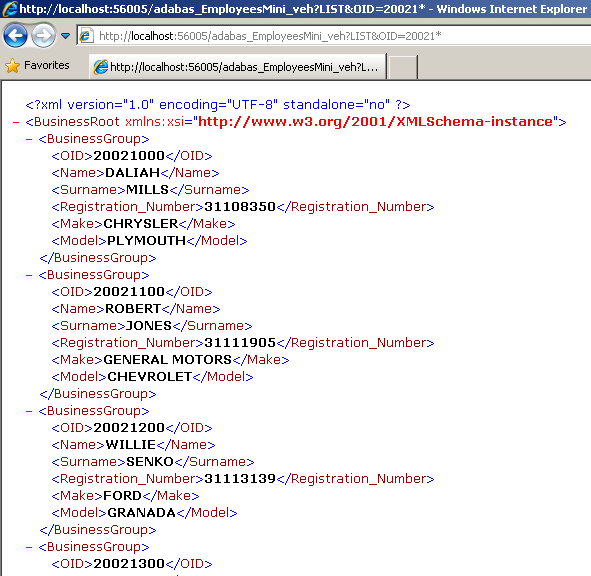Click the Surname value JONES
Screen dimensions: 591x576
(x=149, y=326)
